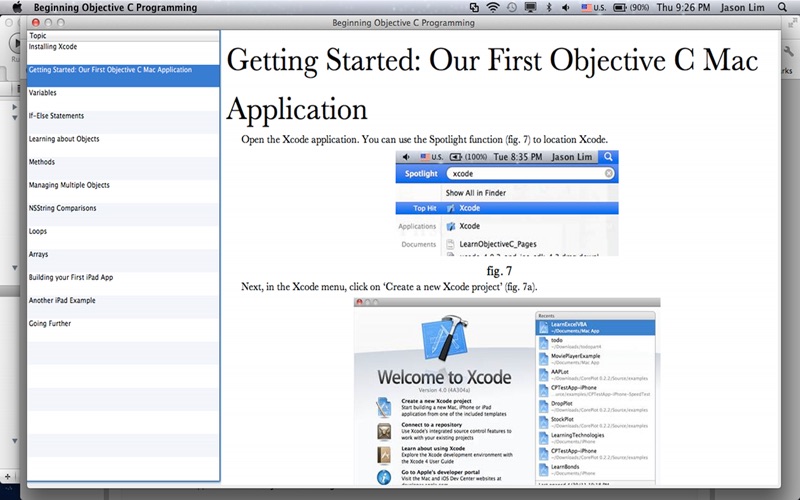The image size is (800, 500).
Task: Open the If-Else Statements topic
Action: [x=56, y=116]
